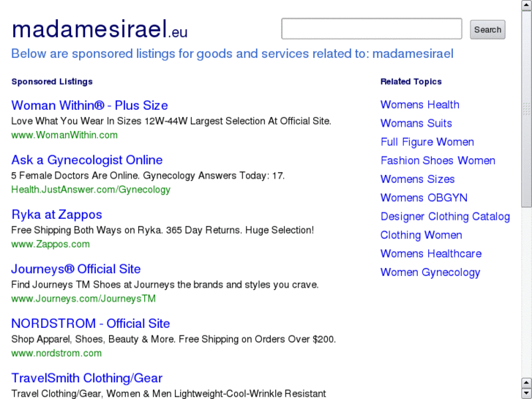Select Womans Suits related topic
This screenshot has width=532, height=399.
pos(416,123)
